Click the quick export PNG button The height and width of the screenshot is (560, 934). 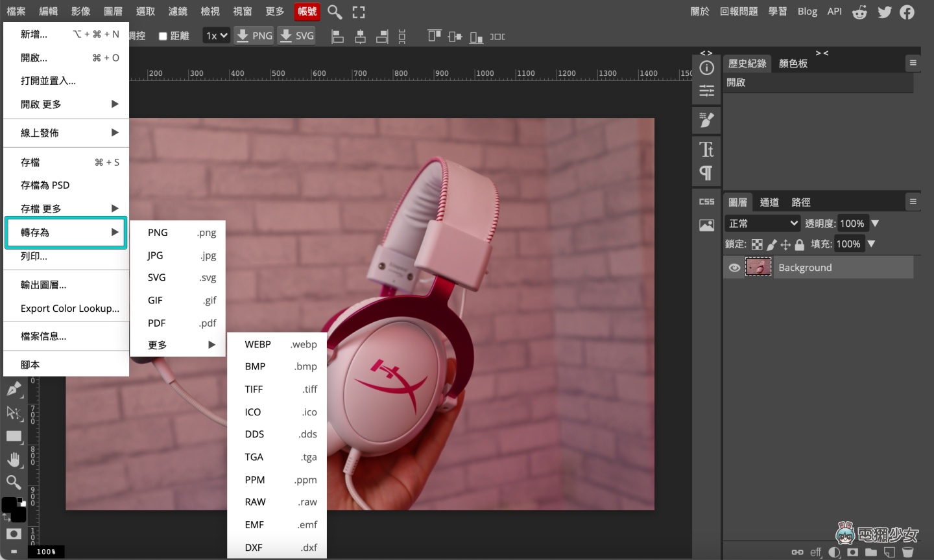[x=254, y=36]
